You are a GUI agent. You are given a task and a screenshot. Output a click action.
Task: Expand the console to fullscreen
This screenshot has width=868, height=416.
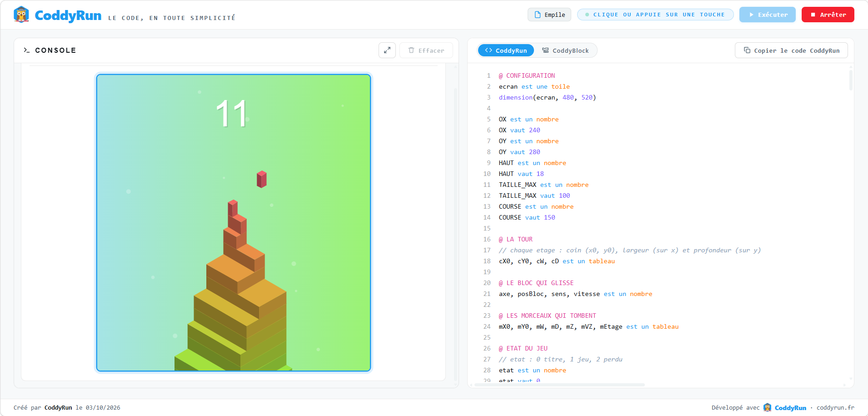click(387, 50)
